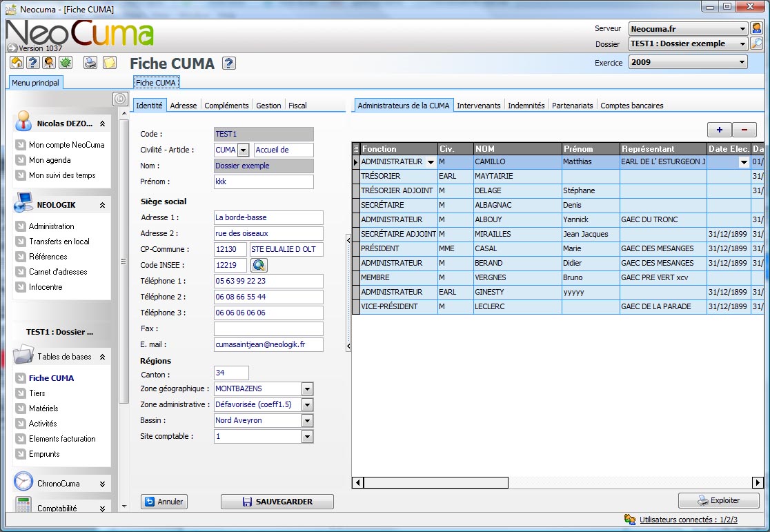Remove administrator with minus button
Screen dimensions: 770x532
[744, 130]
